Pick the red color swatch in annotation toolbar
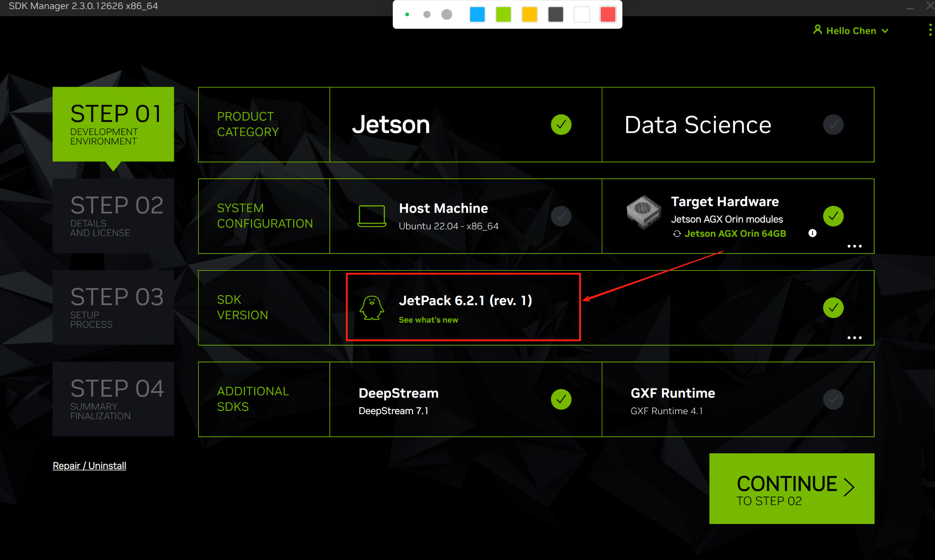This screenshot has height=560, width=935. click(x=608, y=14)
